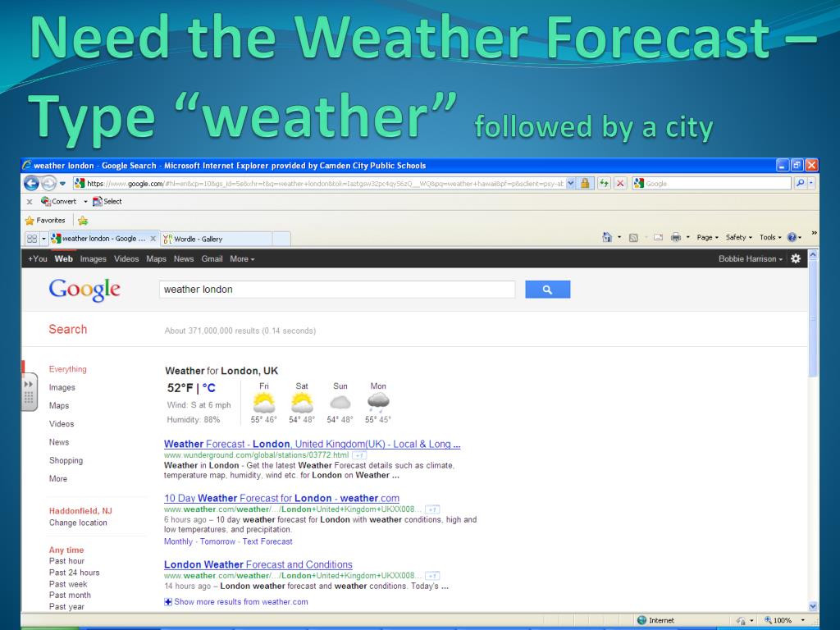The image size is (840, 630).
Task: Open Weather Forecast - London wunderground link
Action: [x=312, y=444]
